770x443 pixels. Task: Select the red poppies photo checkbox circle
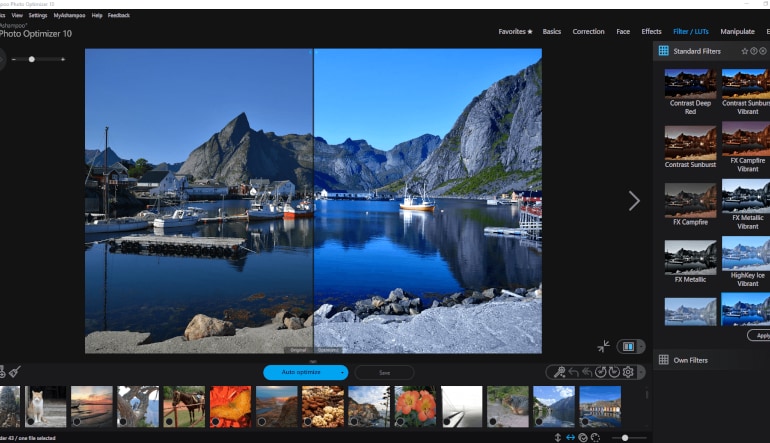point(400,421)
